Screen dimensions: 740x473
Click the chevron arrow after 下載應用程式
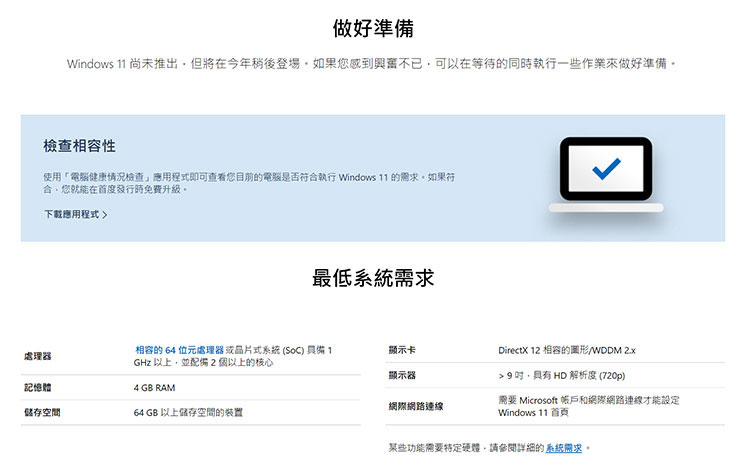pos(105,215)
